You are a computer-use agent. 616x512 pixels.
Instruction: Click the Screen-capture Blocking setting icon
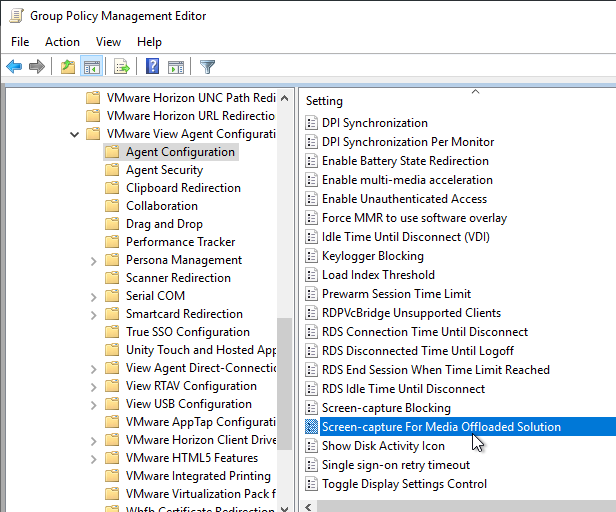tap(312, 408)
